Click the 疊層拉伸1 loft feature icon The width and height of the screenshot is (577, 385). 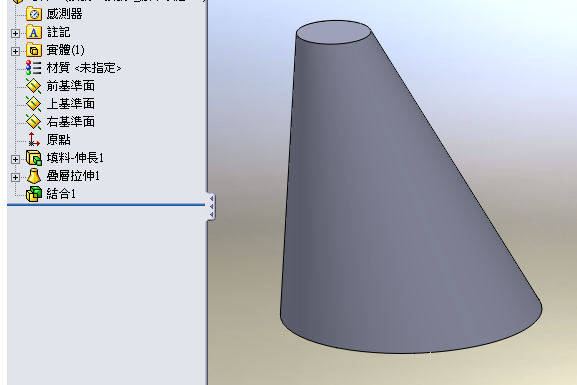(34, 176)
